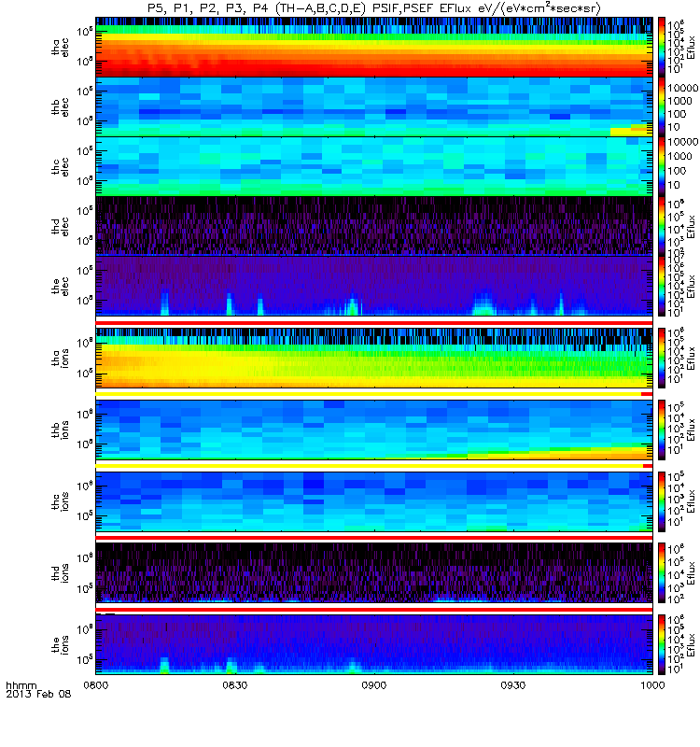Click the color bar beside tha ions panel
Viewport: 700px width, 747px height.
point(662,359)
